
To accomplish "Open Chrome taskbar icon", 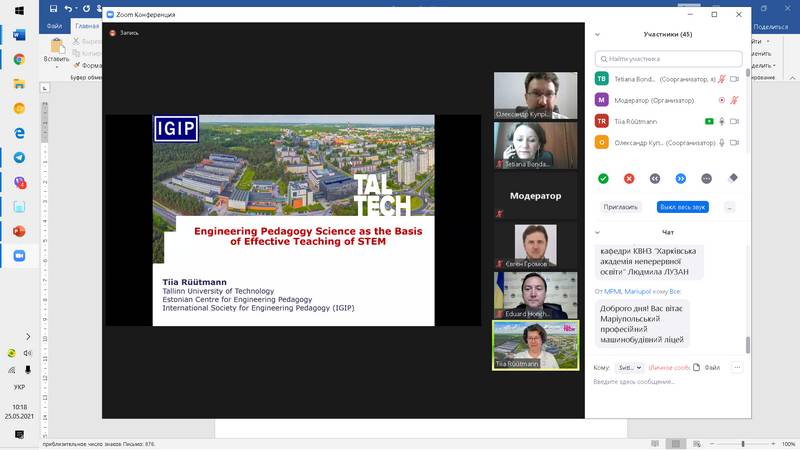I will coord(19,59).
